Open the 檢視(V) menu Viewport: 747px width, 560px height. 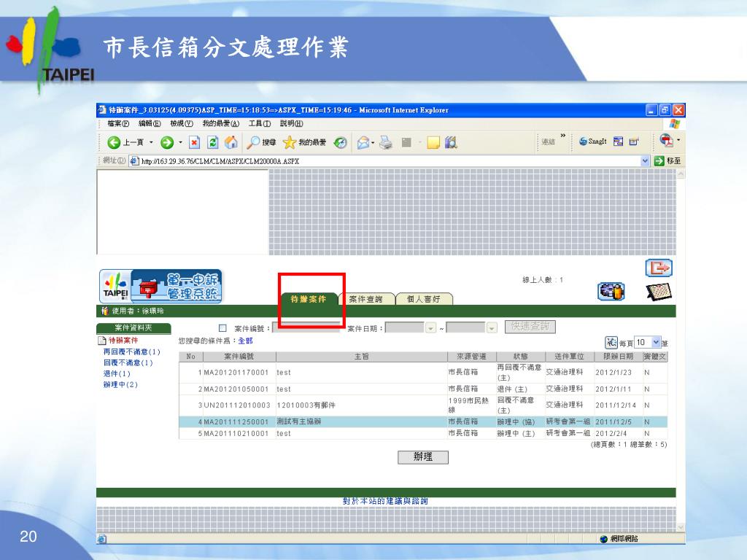coord(182,124)
